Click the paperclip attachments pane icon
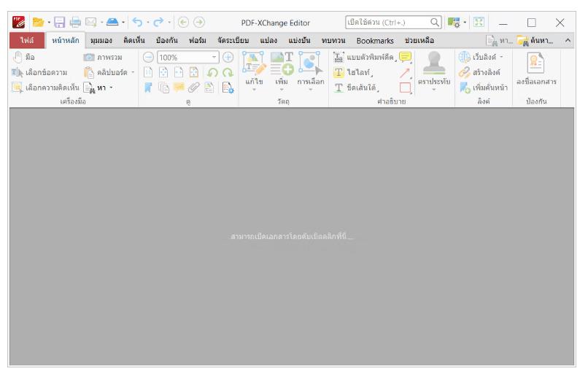 pyautogui.click(x=194, y=87)
